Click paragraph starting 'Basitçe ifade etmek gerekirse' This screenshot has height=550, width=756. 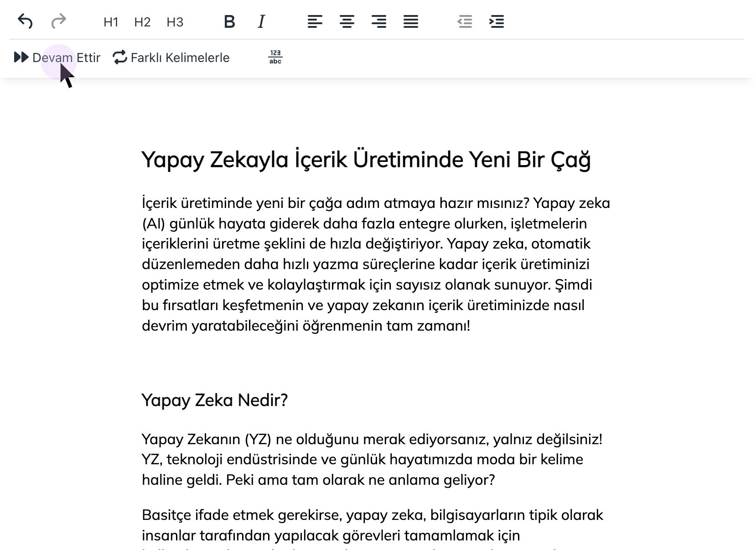373,528
